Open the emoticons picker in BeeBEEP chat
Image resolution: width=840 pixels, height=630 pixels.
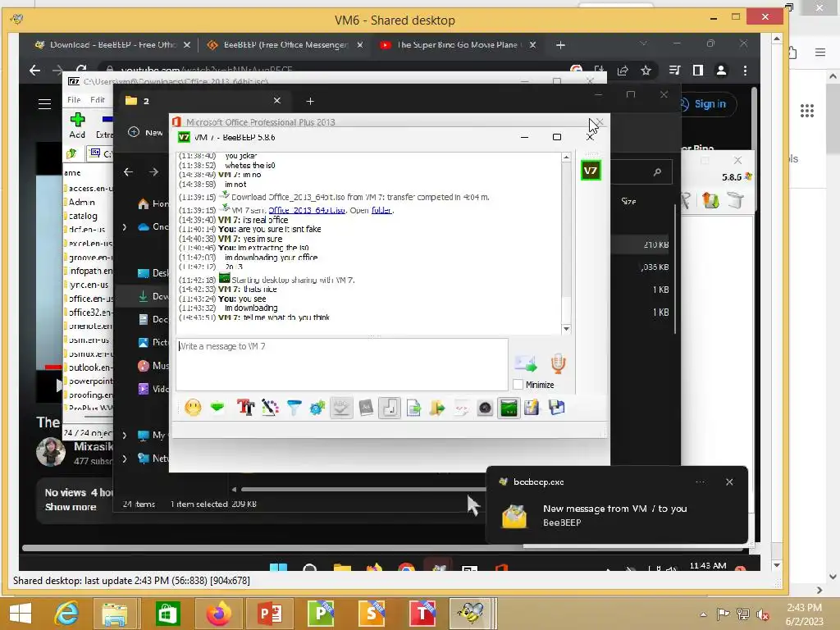click(193, 409)
